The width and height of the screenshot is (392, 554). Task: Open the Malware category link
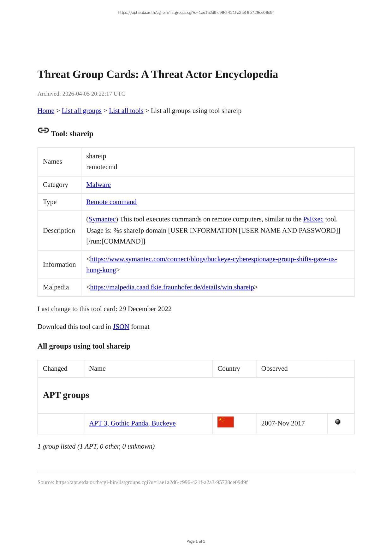[98, 185]
